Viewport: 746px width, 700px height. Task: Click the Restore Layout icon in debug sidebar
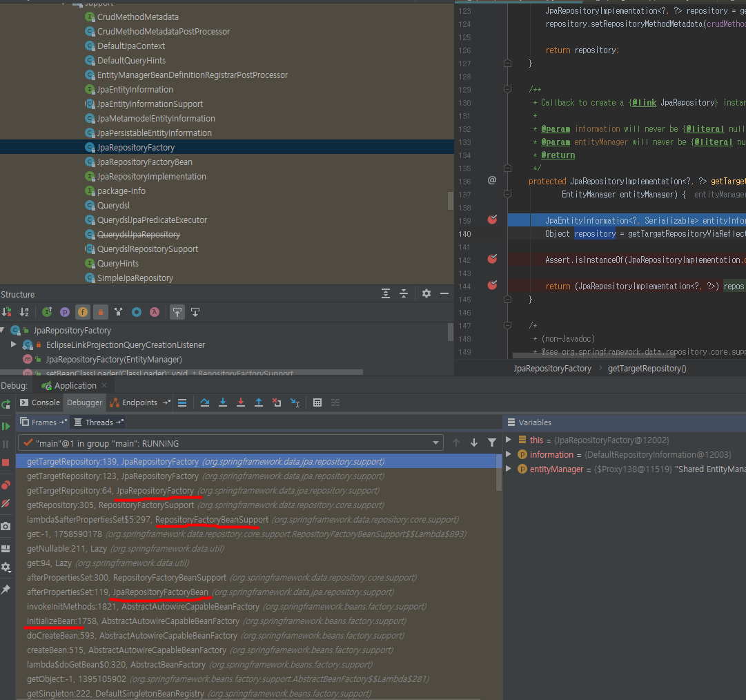6,549
